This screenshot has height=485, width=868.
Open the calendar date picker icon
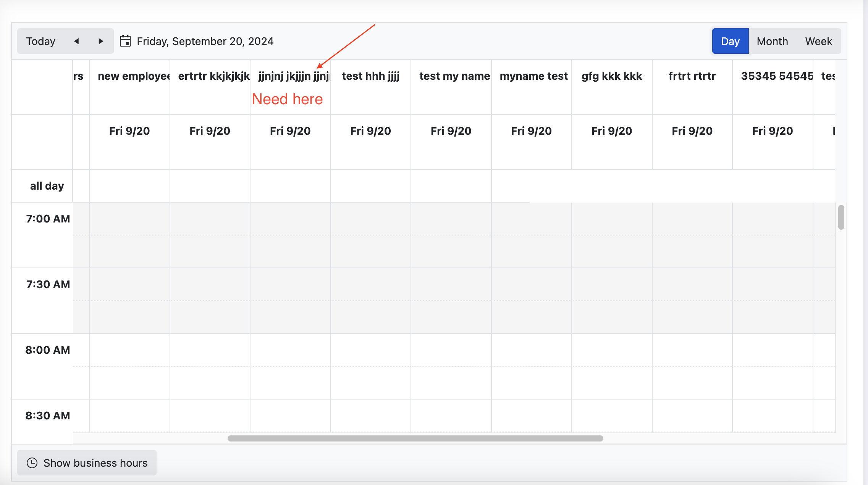125,41
